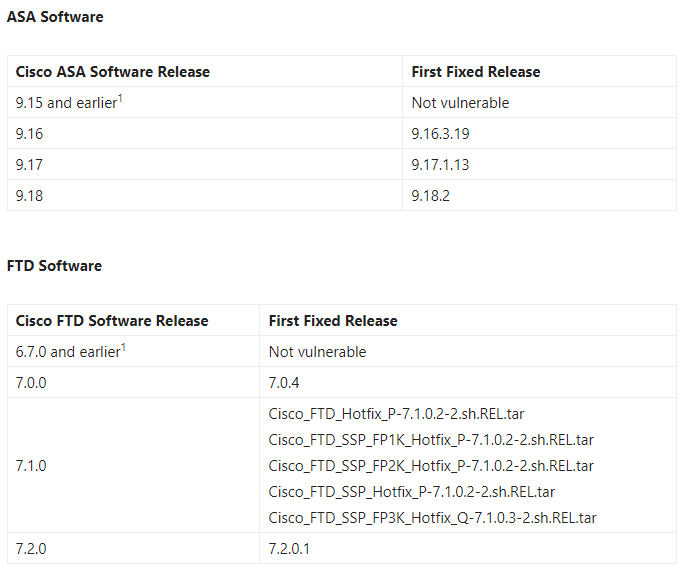Click Cisco_FTD_Hotfix_P-7.1.0.2-2.sh.REL.tar file name
The image size is (684, 572).
[x=396, y=414]
